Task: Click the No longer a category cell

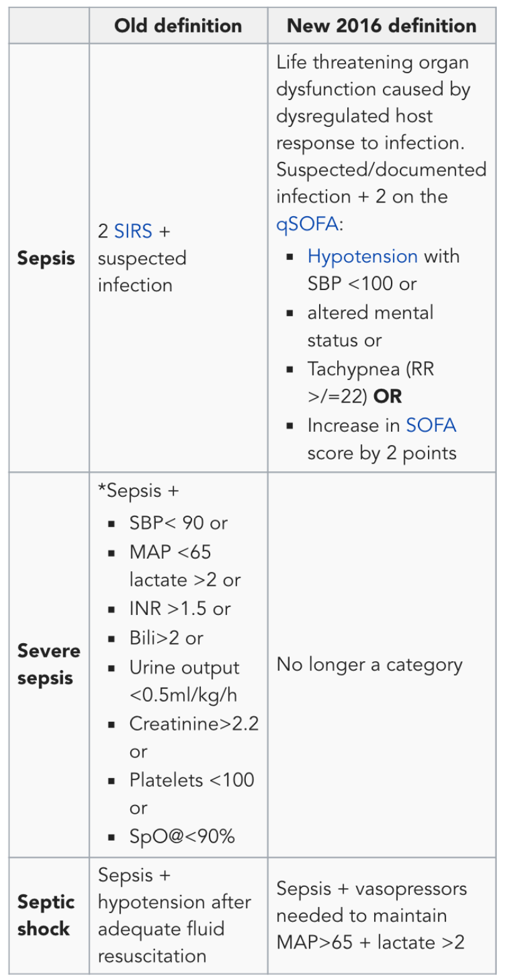Action: click(x=369, y=664)
